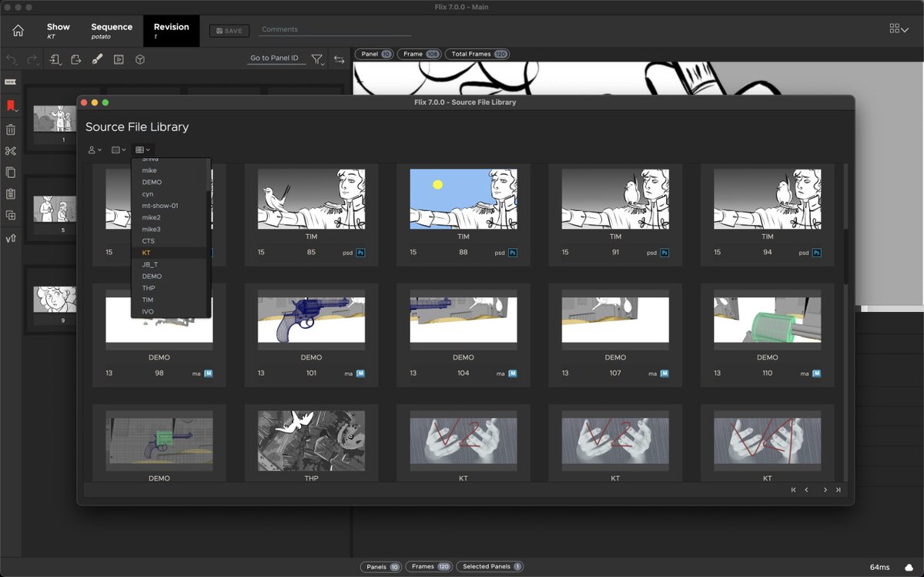Pick CTS from the show list
Screen dimensions: 924x577
[171, 241]
